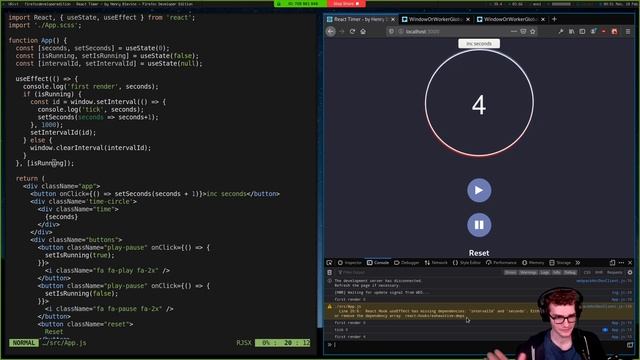Click the site information icon beside localhost
640x360 pixels.
(x=401, y=31)
